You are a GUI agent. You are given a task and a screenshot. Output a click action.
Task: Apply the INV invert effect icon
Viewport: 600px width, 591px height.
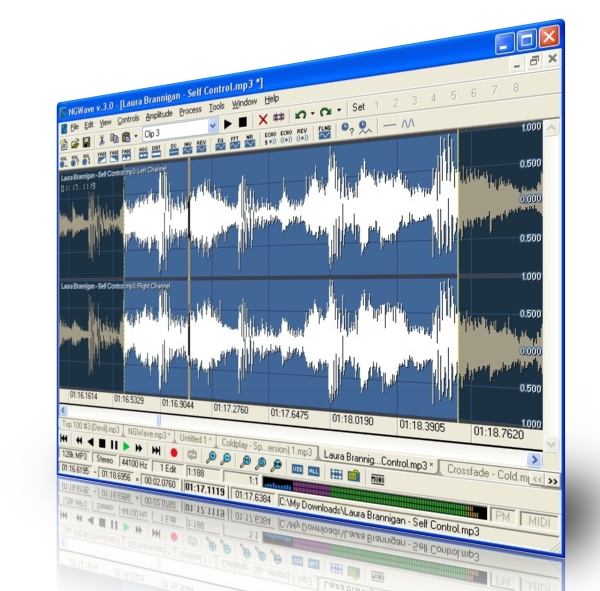[188, 147]
